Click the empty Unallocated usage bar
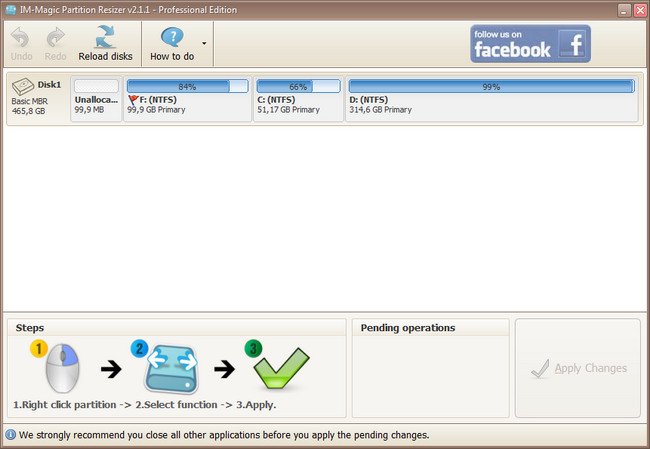 (96, 86)
